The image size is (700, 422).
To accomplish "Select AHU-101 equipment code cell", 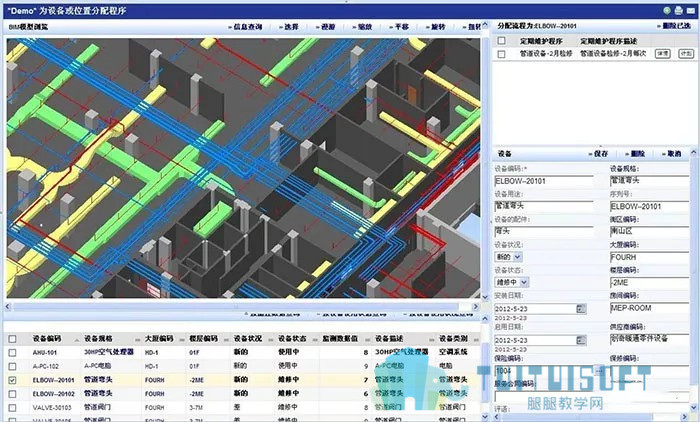I will (x=45, y=352).
